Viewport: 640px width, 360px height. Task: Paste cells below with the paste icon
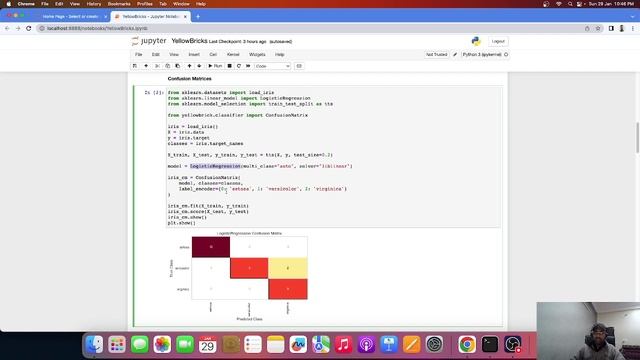coord(178,66)
